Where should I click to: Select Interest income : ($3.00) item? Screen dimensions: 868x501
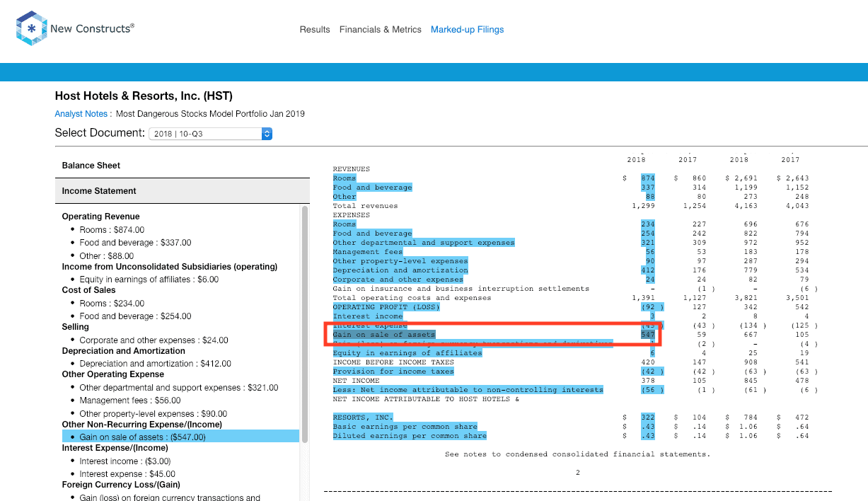click(124, 461)
